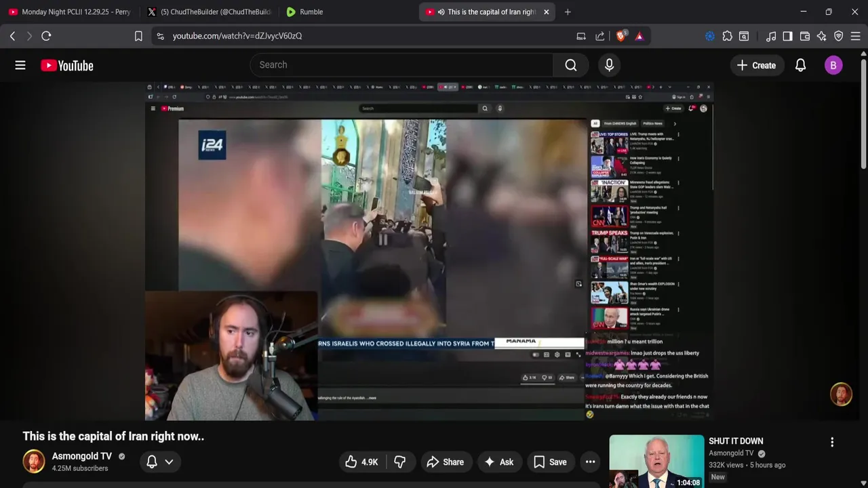Go to the YouTube home logo
The width and height of the screenshot is (868, 488).
pyautogui.click(x=66, y=65)
